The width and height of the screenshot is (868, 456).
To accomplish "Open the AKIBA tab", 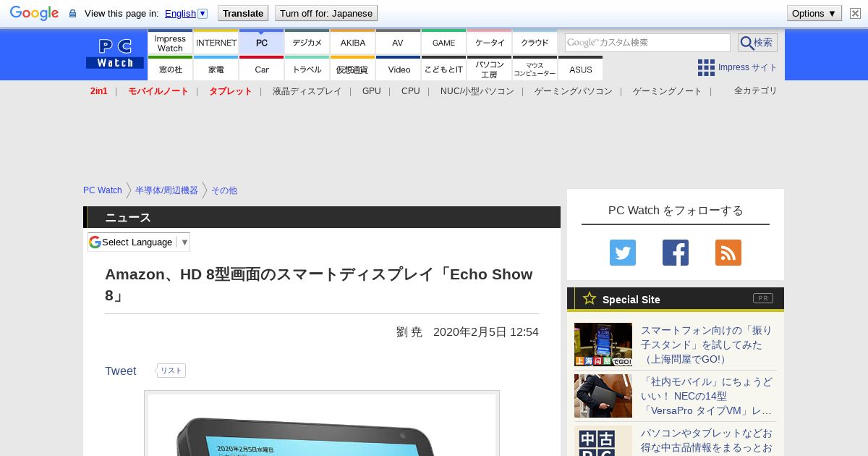I will (353, 43).
